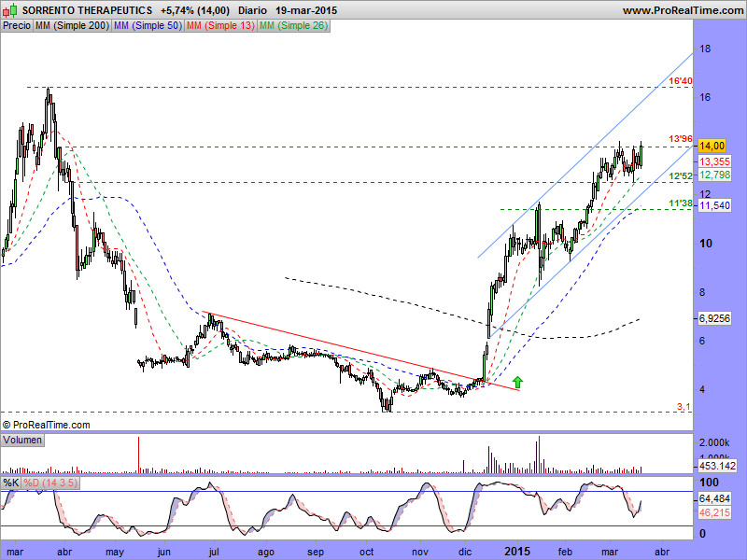The width and height of the screenshot is (747, 560).
Task: Click the 11,540 moving average value tag
Action: click(714, 205)
